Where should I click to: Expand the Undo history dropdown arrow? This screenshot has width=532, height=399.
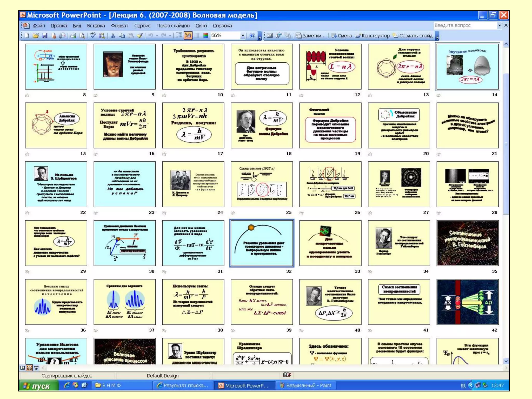[x=157, y=36]
